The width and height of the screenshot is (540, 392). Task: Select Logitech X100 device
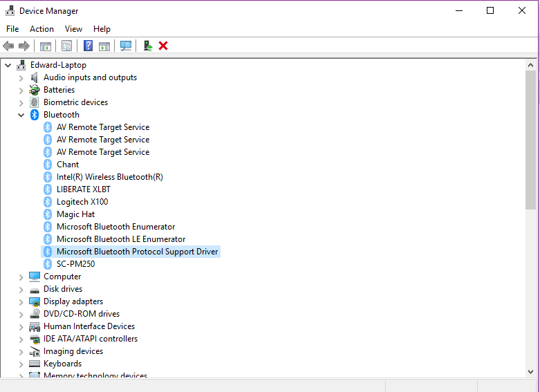tap(82, 202)
